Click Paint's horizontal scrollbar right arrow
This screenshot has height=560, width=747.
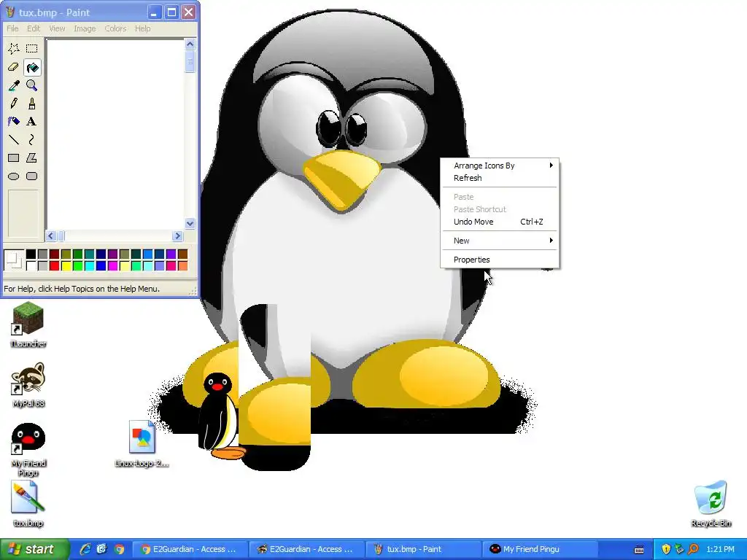click(178, 236)
